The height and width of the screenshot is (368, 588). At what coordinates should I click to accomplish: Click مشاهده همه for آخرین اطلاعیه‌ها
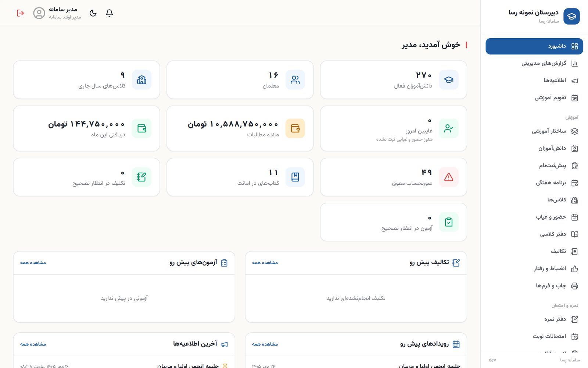33,344
